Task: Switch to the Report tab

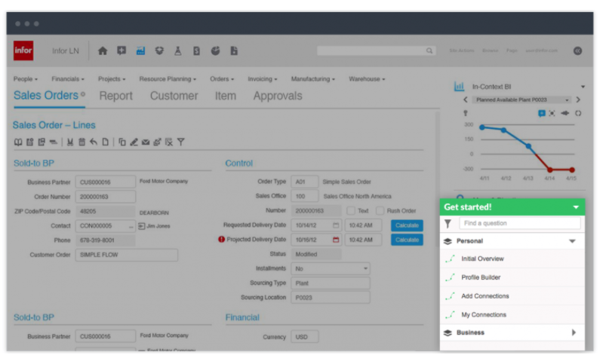Action: point(115,96)
